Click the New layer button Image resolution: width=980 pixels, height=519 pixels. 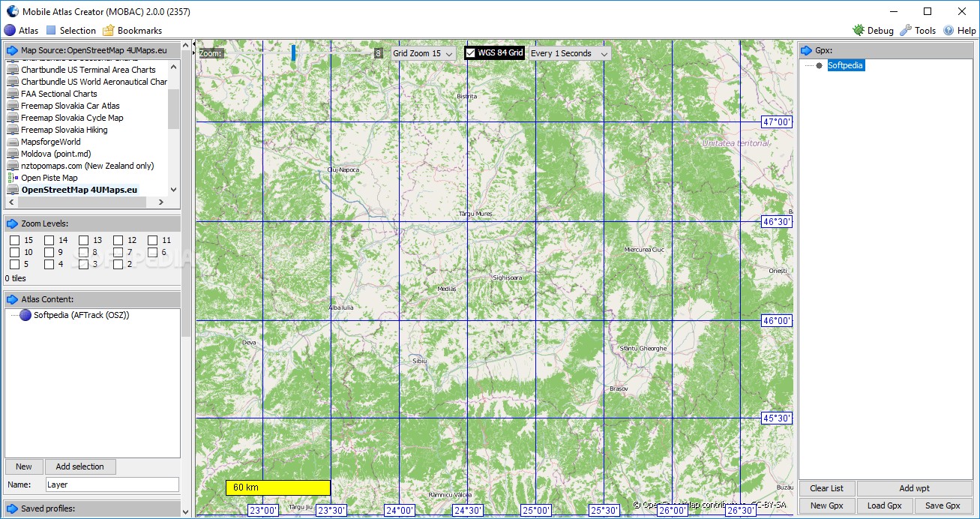click(24, 466)
